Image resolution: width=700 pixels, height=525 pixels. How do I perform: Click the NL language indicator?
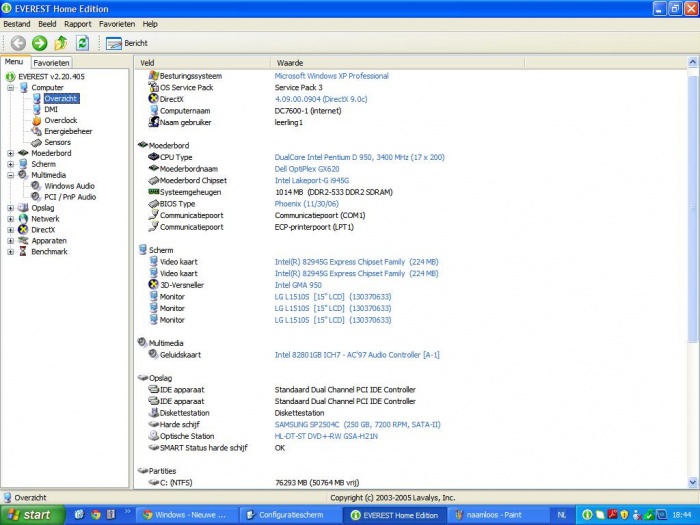pos(562,515)
